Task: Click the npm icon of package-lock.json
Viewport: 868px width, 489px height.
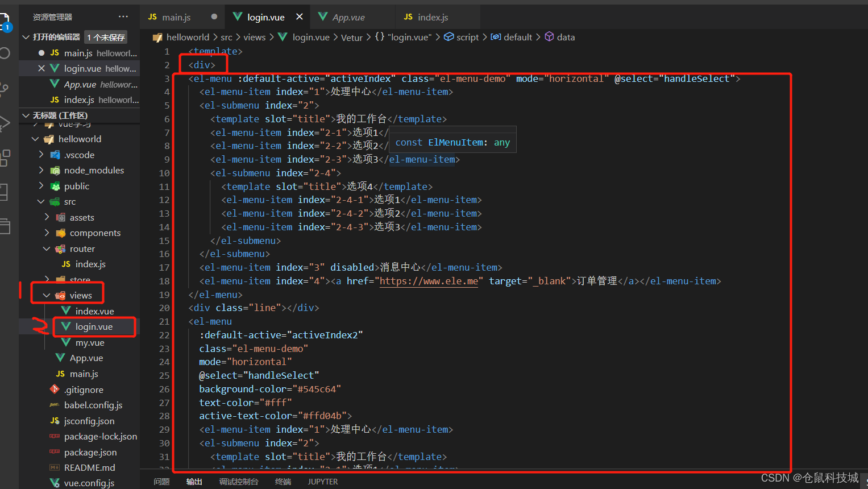Action: (x=55, y=436)
